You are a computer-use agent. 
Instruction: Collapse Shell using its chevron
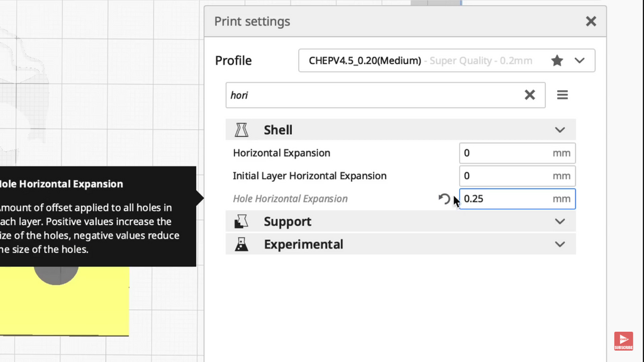560,130
